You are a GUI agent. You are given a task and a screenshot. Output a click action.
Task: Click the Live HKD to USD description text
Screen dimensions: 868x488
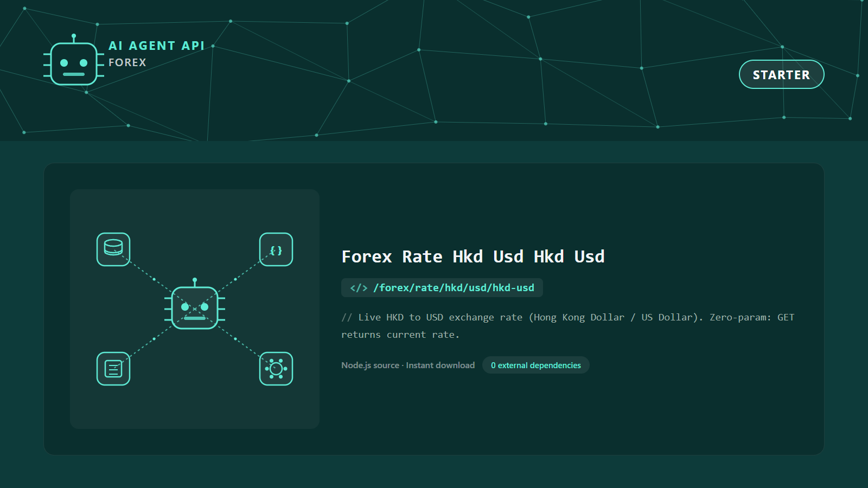click(567, 326)
